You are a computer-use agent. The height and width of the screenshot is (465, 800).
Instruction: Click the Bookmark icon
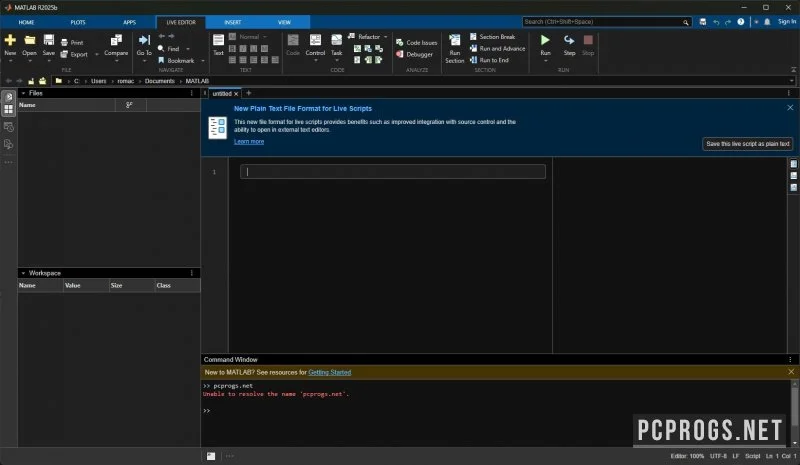pyautogui.click(x=161, y=61)
